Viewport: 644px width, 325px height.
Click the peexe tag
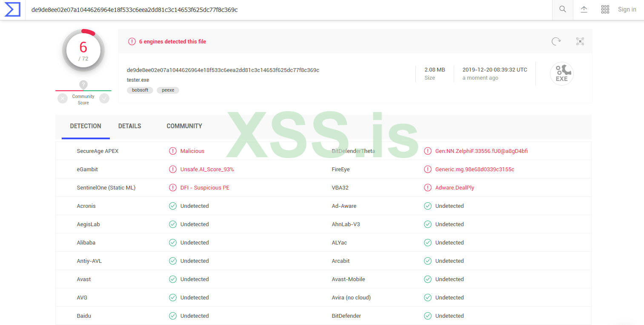tap(168, 90)
